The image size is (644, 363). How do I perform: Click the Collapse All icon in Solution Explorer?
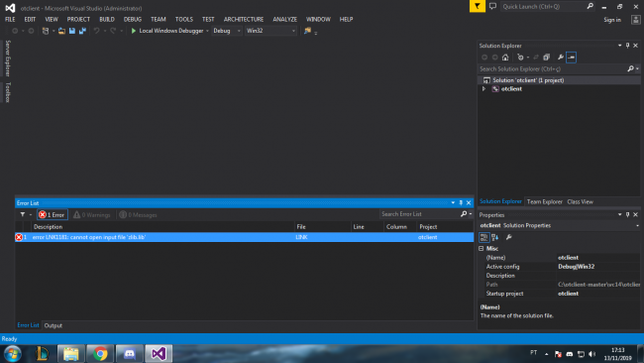click(x=546, y=58)
